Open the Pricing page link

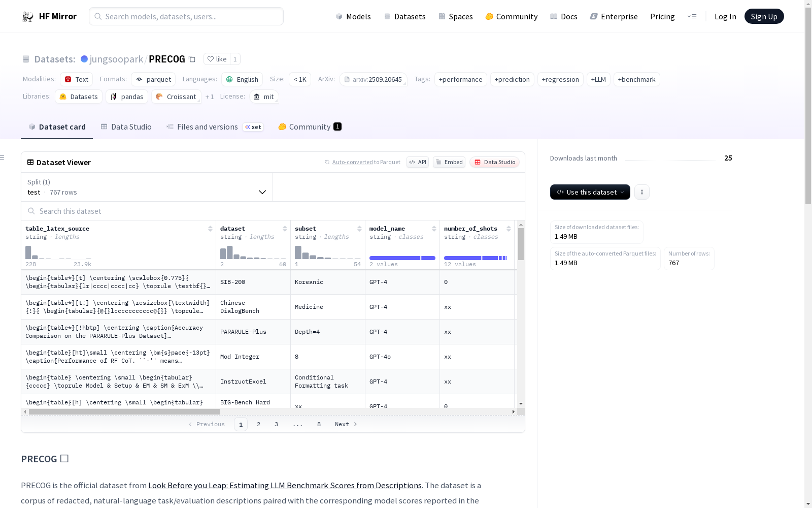pos(662,16)
